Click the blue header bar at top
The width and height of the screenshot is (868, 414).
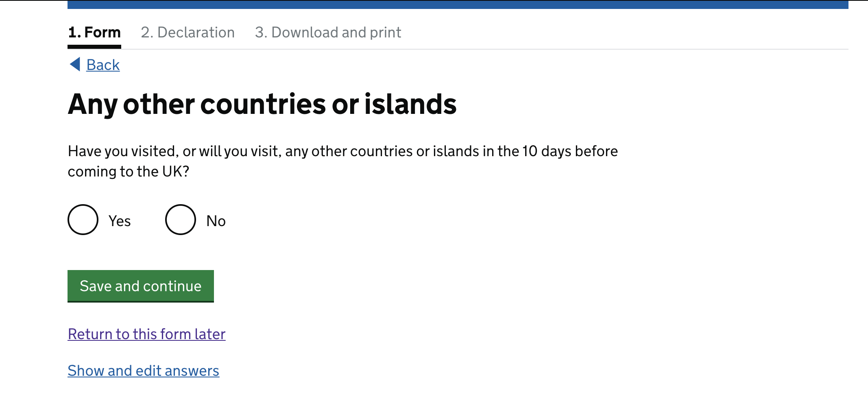458,4
